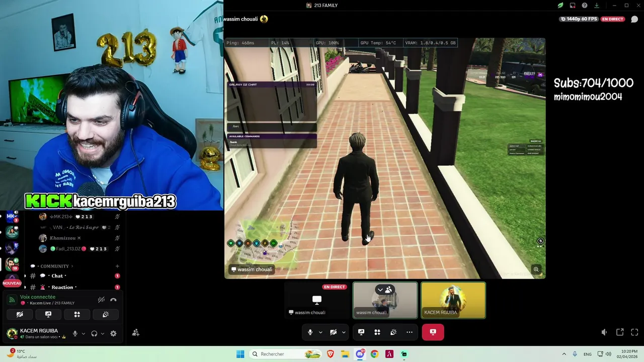Show hidden system tray icons
The image size is (644, 362).
pos(563,354)
